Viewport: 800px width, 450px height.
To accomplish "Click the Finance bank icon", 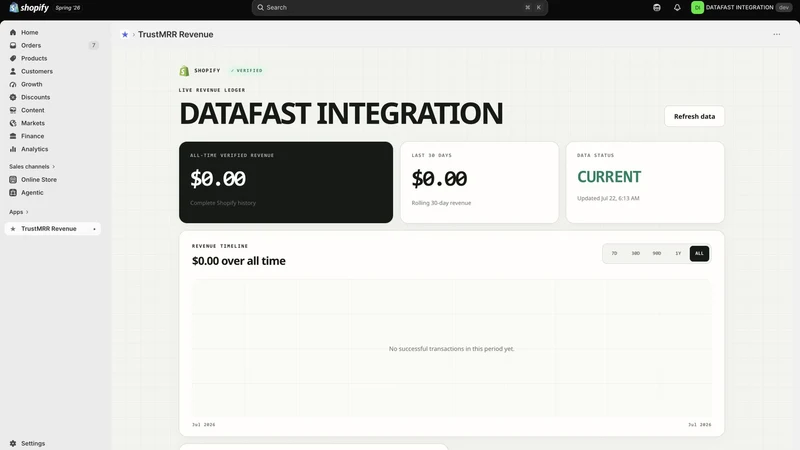I will pos(13,136).
